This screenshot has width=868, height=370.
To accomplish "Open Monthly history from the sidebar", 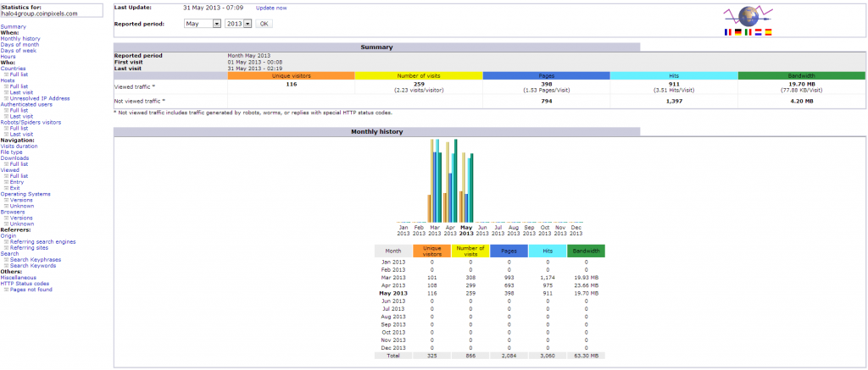I will pyautogui.click(x=20, y=39).
